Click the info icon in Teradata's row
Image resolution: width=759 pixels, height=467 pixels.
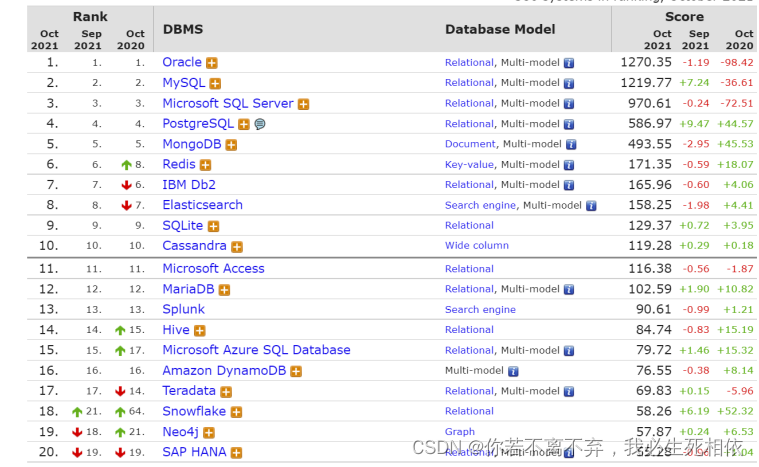click(569, 392)
